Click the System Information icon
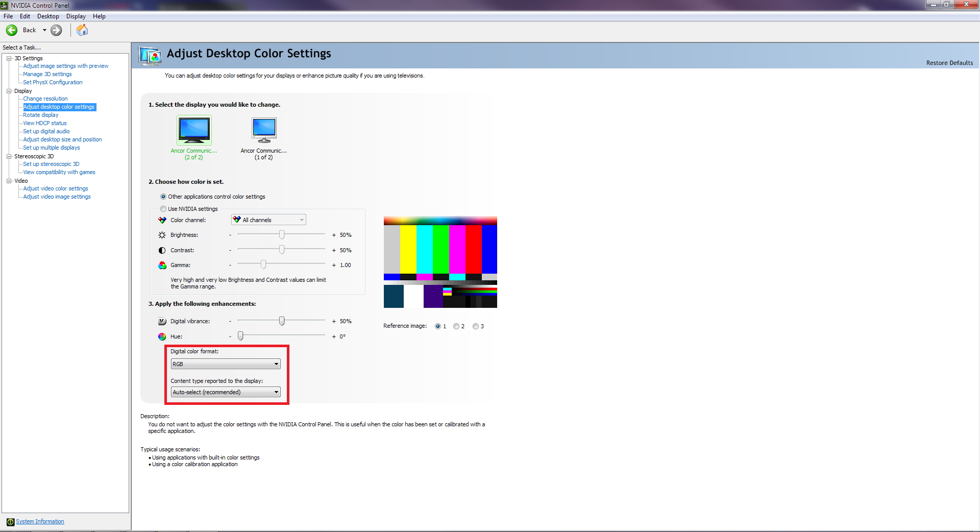The width and height of the screenshot is (980, 532). click(10, 522)
